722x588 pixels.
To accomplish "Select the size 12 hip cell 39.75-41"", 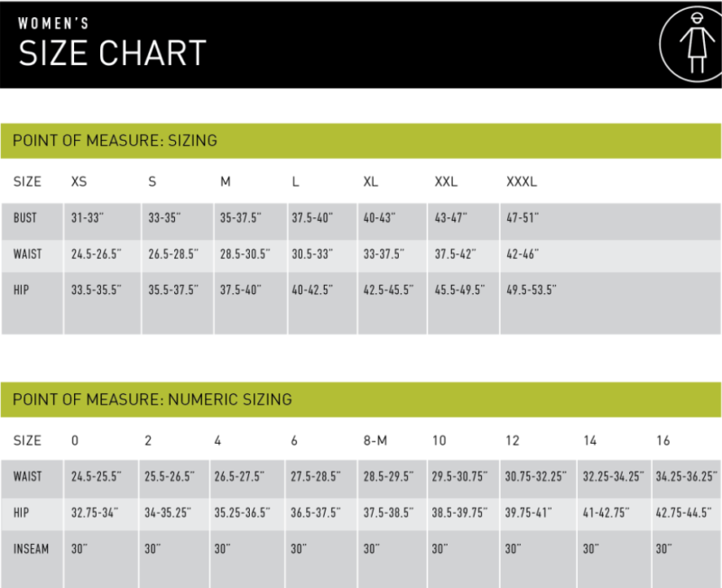I will tap(538, 514).
